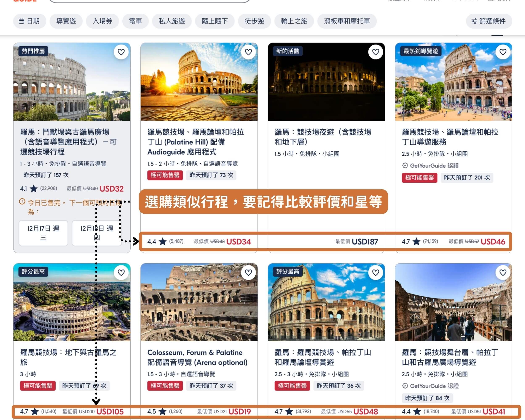Viewport: 525px width, 420px height.
Task: Select the 12月17日 週三 availability date
Action: 43,233
